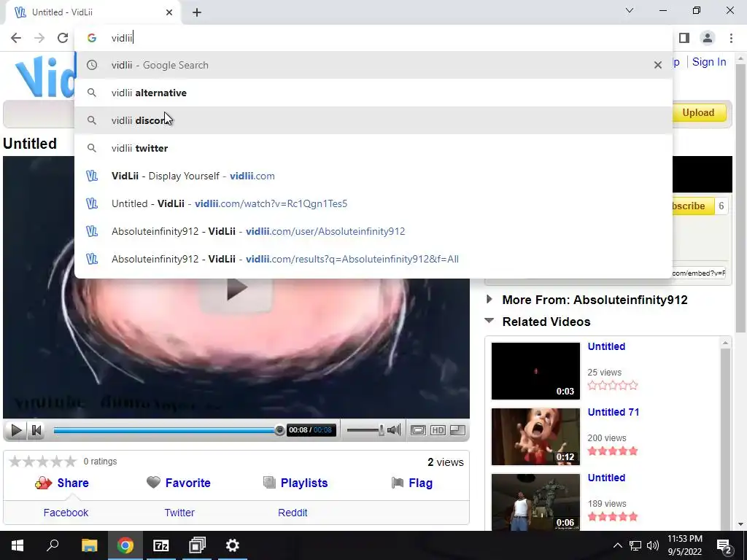The image size is (747, 560).
Task: Open the notifications center icon
Action: [724, 545]
